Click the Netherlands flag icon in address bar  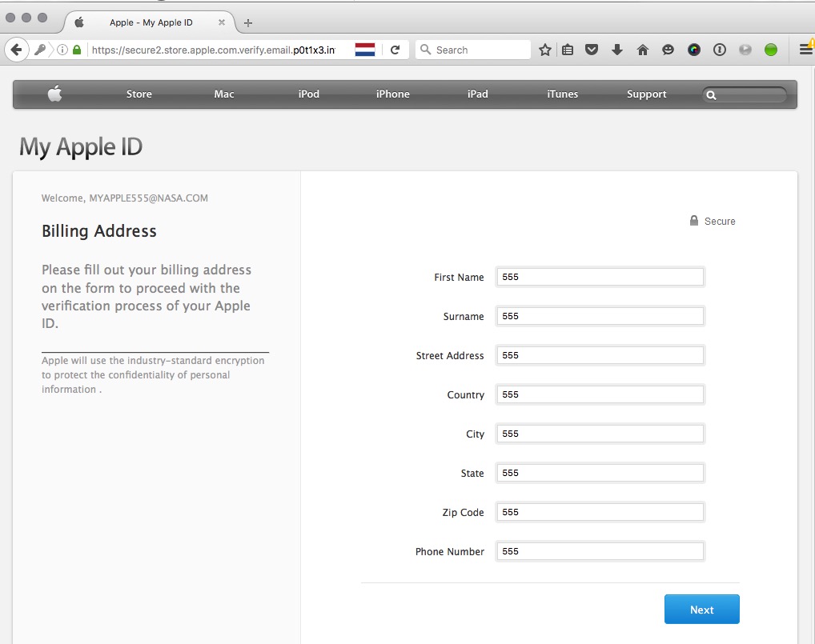365,50
